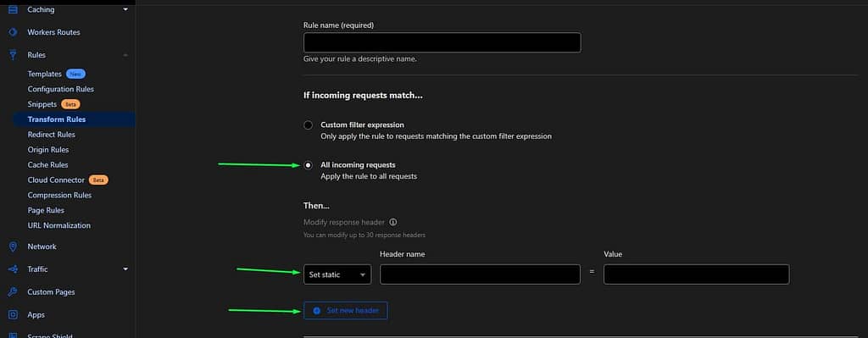The height and width of the screenshot is (338, 868).
Task: Click the Set new header button
Action: (x=346, y=311)
